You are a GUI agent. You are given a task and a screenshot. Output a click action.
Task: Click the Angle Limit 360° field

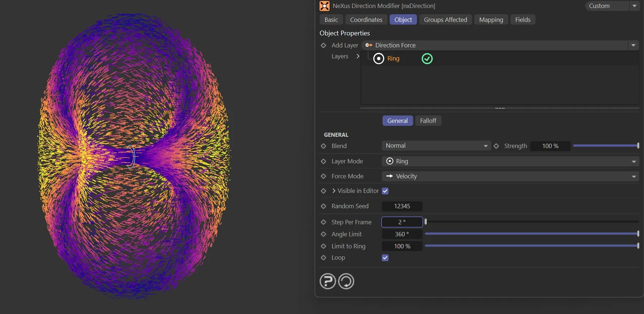coord(402,234)
